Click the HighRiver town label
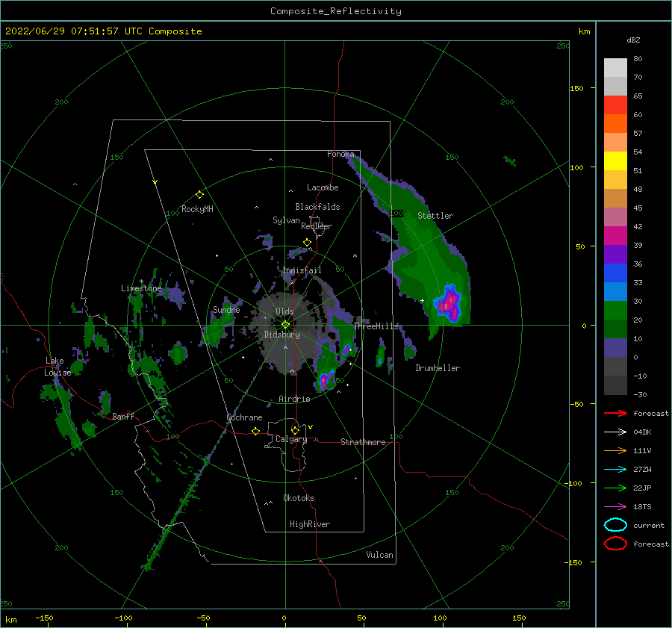Screen dimensions: 672x628 point(310,524)
